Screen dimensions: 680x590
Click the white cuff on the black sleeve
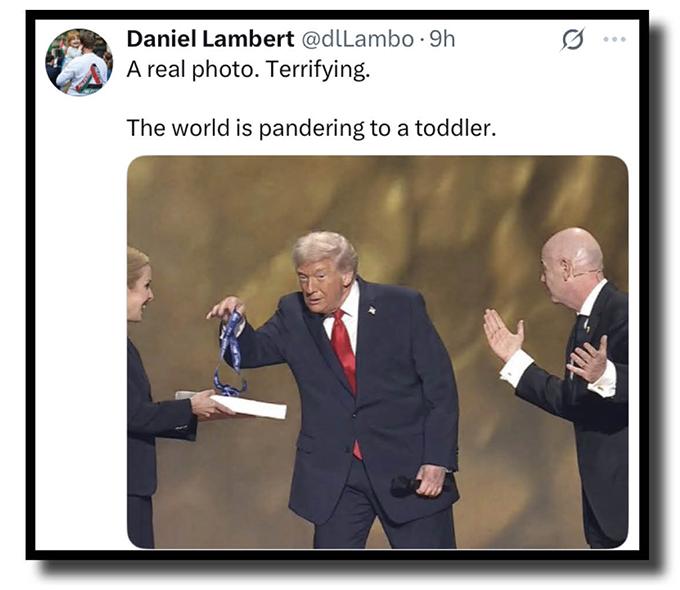(515, 368)
